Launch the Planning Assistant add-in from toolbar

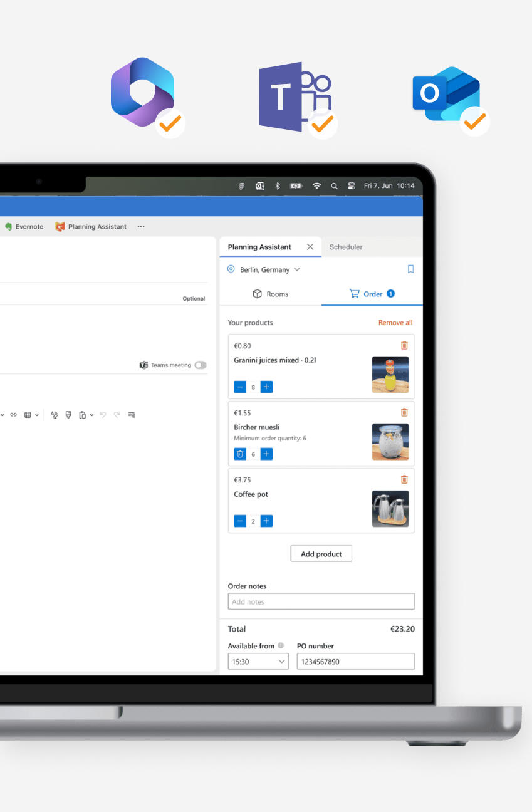(91, 227)
